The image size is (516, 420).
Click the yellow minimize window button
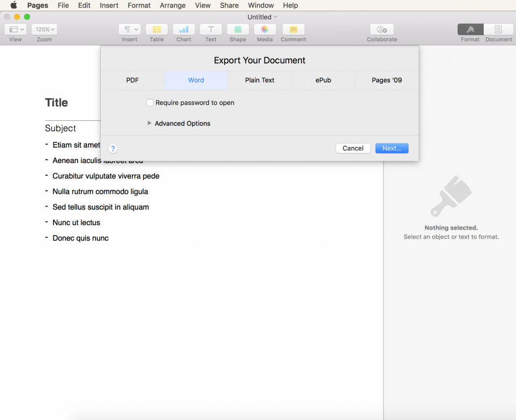pyautogui.click(x=17, y=17)
